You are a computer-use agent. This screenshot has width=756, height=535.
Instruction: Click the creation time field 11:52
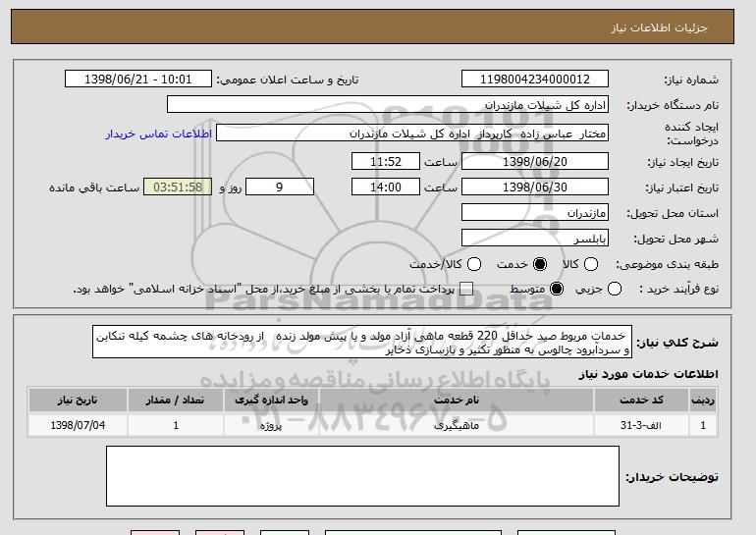386,161
